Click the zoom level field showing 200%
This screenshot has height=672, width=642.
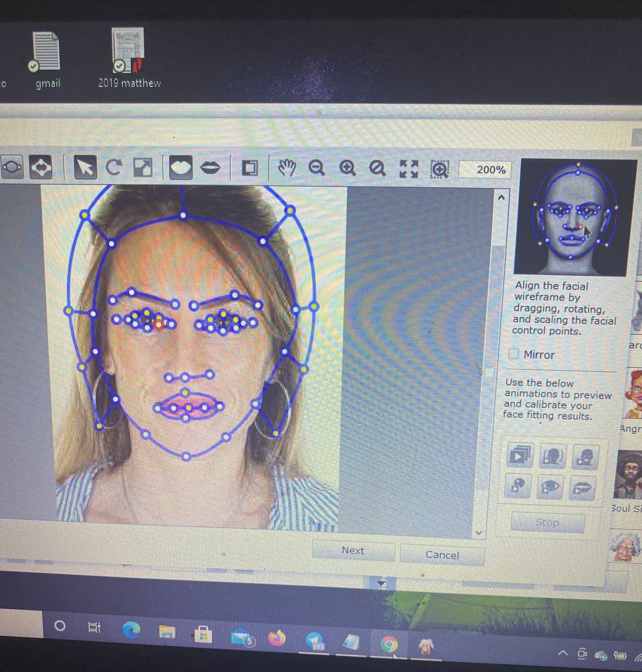pos(486,170)
